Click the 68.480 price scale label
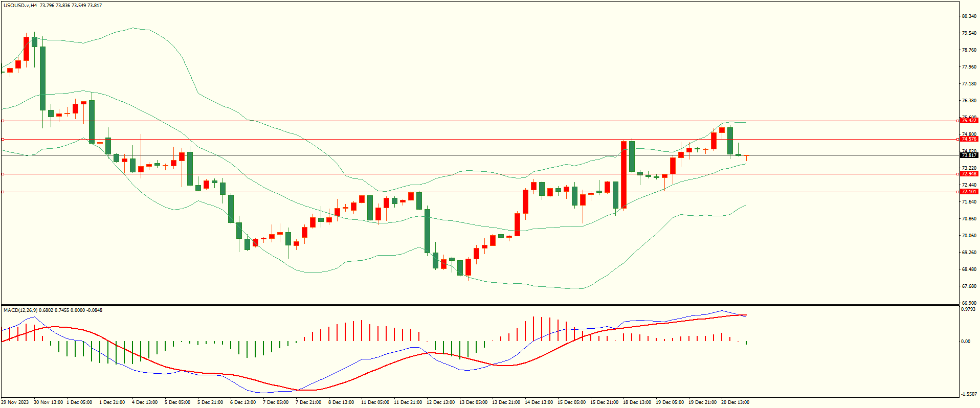Image resolution: width=980 pixels, height=408 pixels. (969, 269)
